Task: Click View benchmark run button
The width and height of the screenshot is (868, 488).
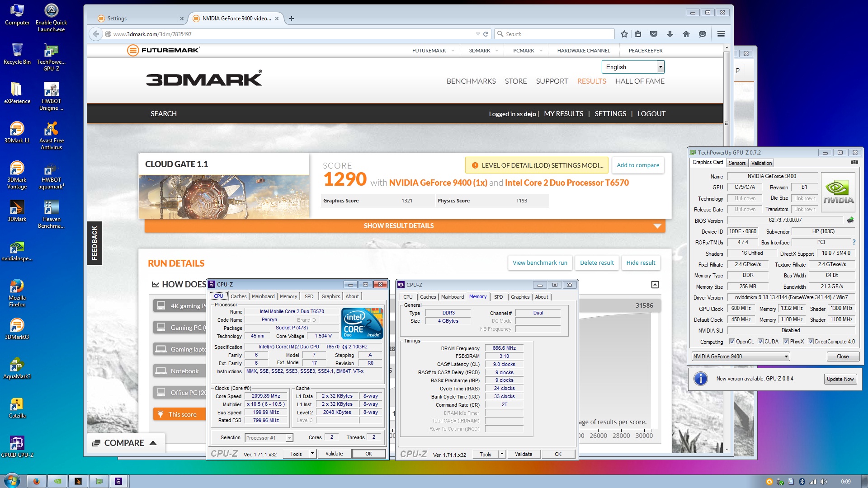Action: point(540,263)
